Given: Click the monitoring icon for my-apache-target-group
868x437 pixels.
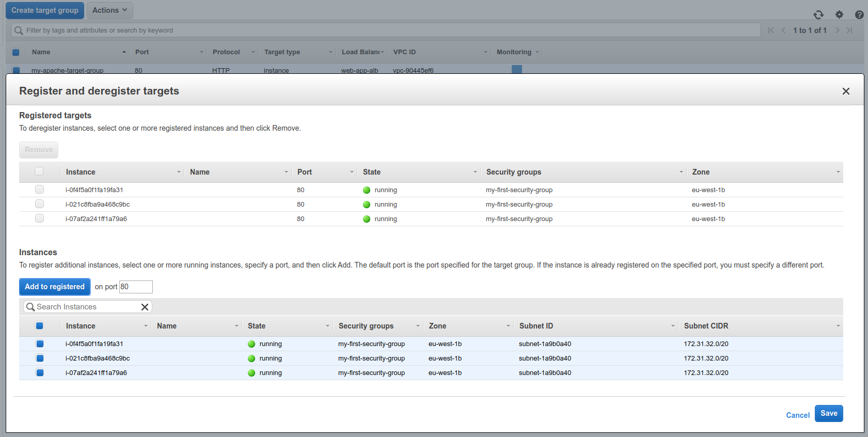Looking at the screenshot, I should (517, 69).
